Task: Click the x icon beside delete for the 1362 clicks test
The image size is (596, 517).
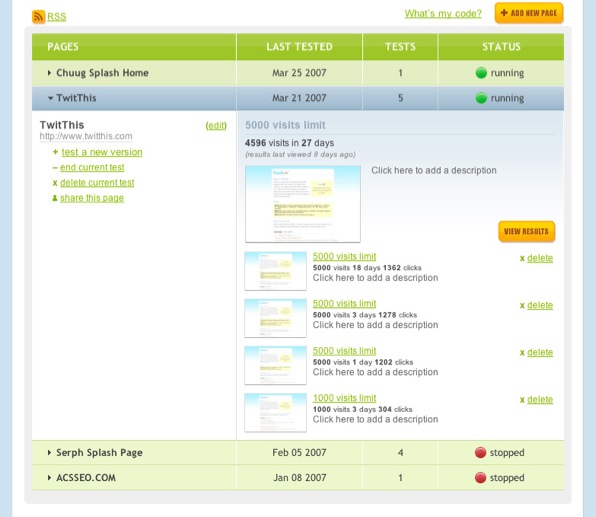Action: tap(522, 258)
